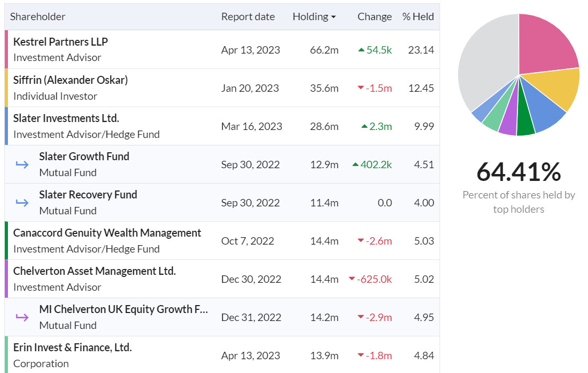Sort by the Holding column header

point(314,16)
